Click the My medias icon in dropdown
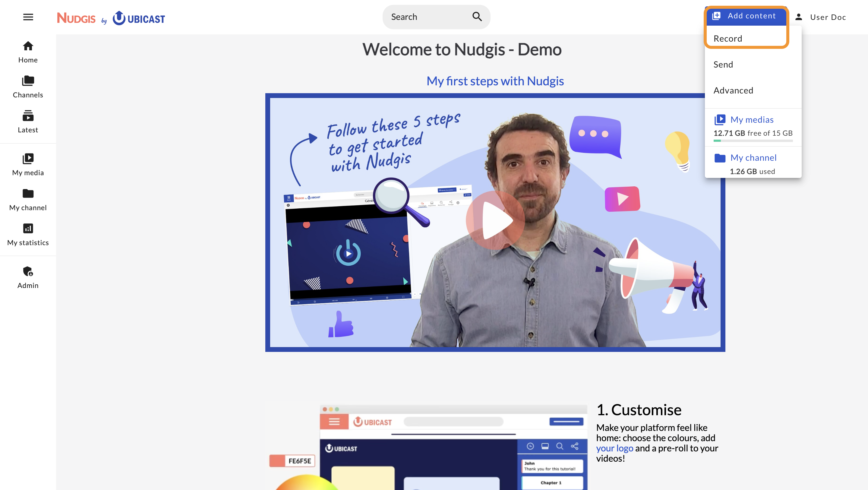 [720, 120]
